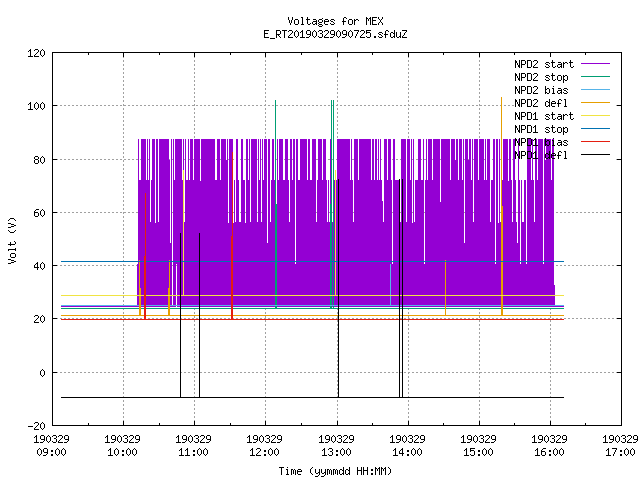Select the "NPD2 stop" legend label

[541, 77]
